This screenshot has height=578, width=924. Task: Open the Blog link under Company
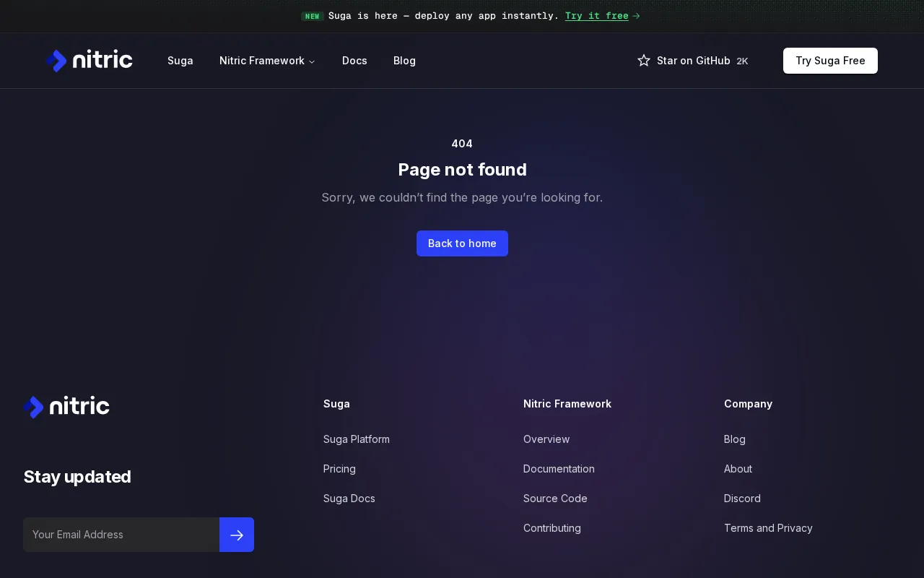(x=735, y=439)
